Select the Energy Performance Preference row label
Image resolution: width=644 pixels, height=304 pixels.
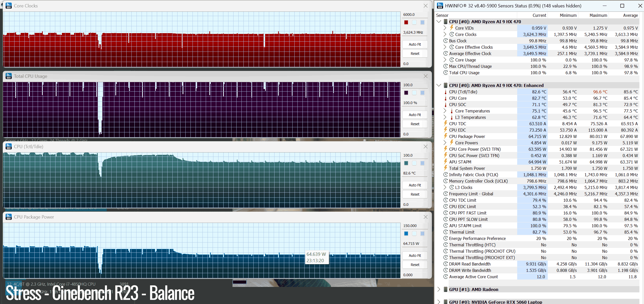(477, 238)
